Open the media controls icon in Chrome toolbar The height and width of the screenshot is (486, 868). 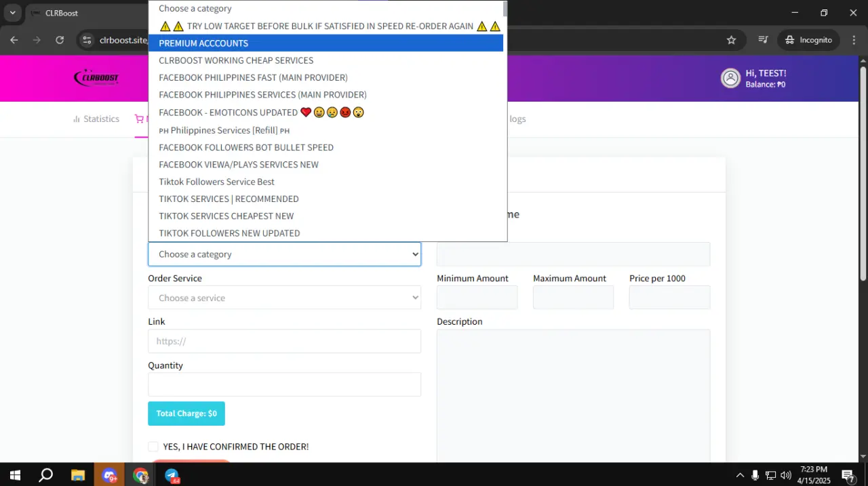pyautogui.click(x=763, y=40)
